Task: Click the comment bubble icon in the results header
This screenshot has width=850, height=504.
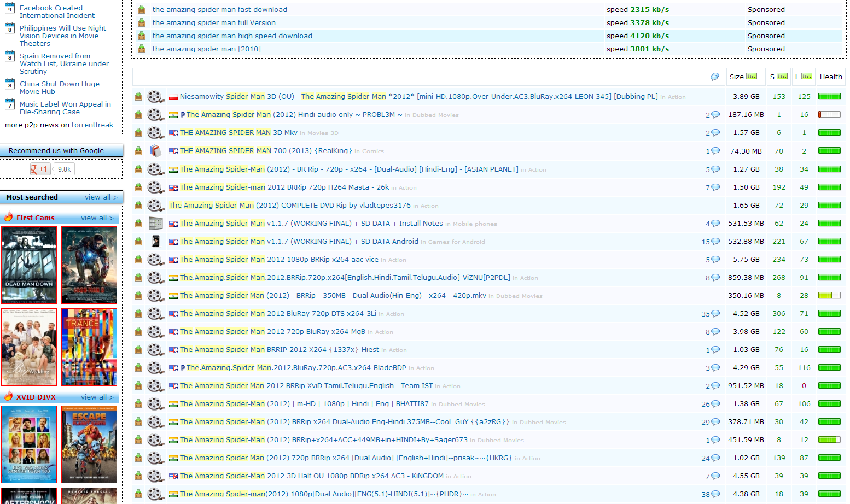Action: (x=715, y=77)
